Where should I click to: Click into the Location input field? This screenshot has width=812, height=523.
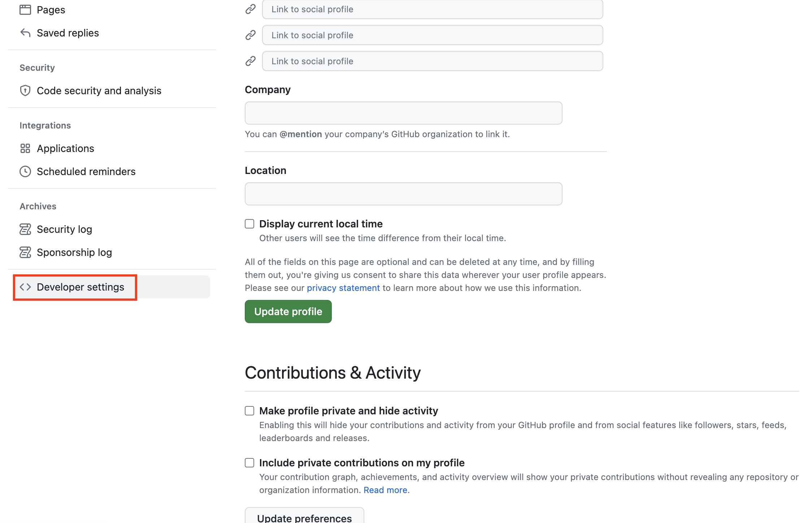coord(403,194)
